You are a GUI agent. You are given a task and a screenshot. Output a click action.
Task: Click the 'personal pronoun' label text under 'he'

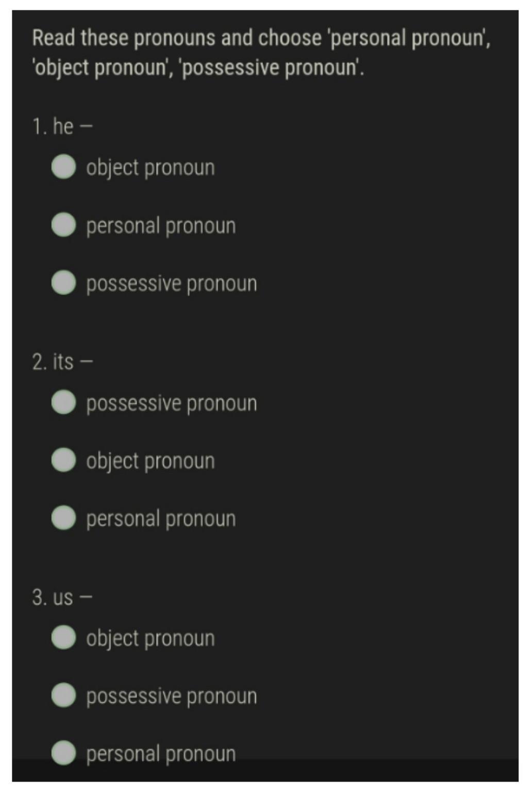pyautogui.click(x=161, y=226)
